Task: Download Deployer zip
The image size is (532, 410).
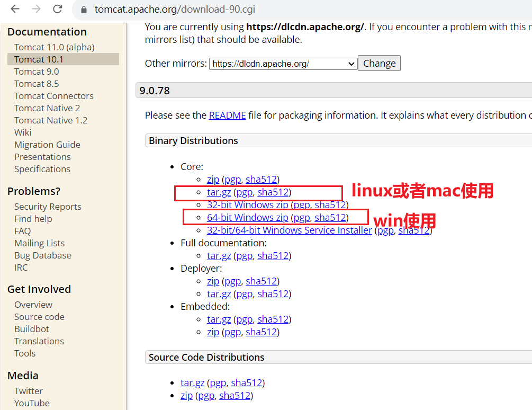Action: pos(213,281)
